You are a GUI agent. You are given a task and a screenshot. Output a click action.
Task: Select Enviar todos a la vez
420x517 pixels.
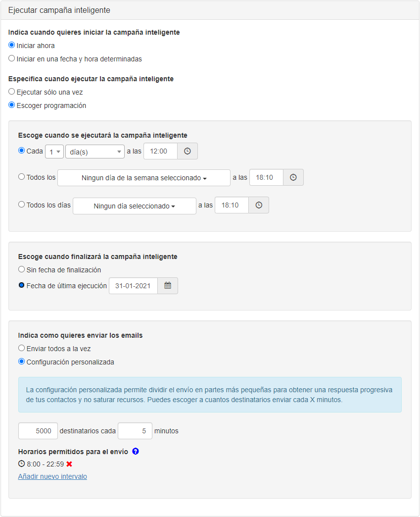pyautogui.click(x=21, y=348)
